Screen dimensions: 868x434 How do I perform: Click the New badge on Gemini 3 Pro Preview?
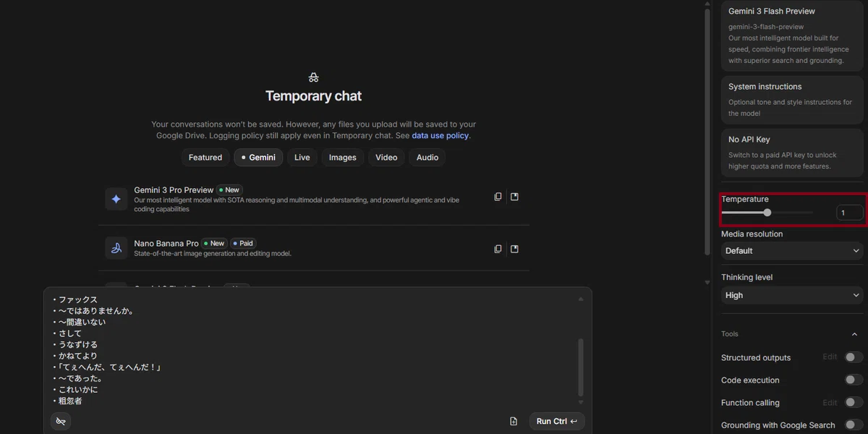click(x=229, y=190)
